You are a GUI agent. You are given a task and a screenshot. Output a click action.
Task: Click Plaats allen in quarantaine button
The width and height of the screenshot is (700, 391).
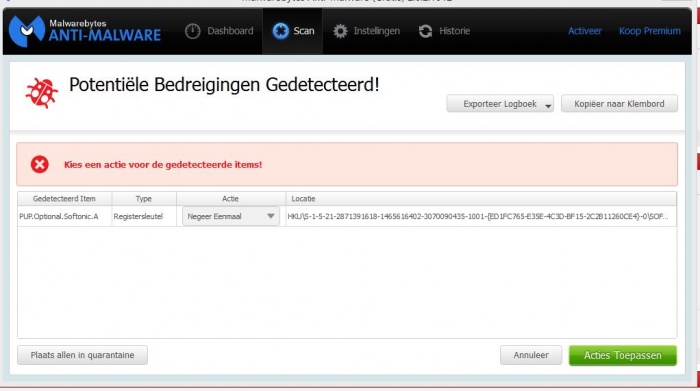click(83, 355)
